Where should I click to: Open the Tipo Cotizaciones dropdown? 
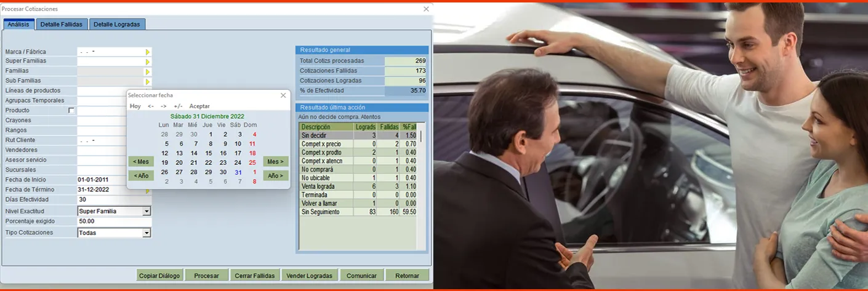point(147,233)
